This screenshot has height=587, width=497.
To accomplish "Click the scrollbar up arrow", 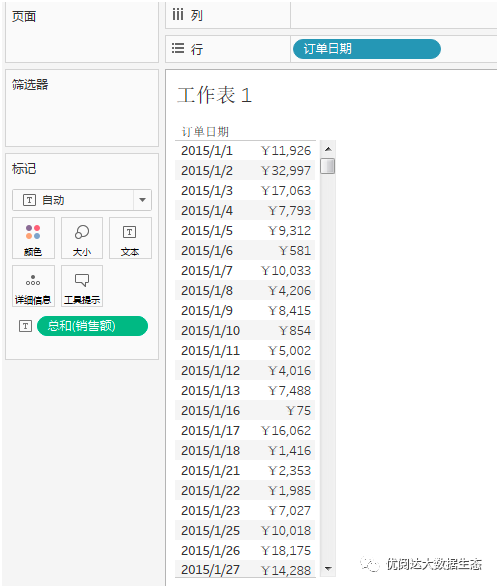I will tap(328, 149).
